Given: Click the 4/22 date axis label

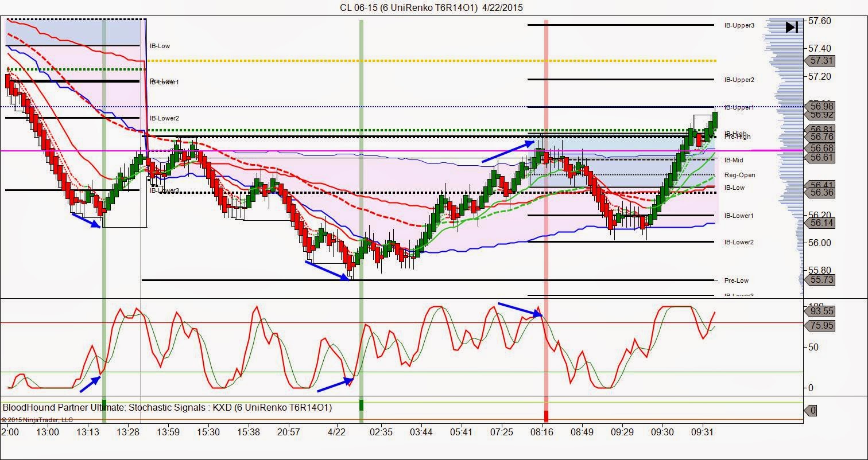Looking at the screenshot, I should click(336, 432).
